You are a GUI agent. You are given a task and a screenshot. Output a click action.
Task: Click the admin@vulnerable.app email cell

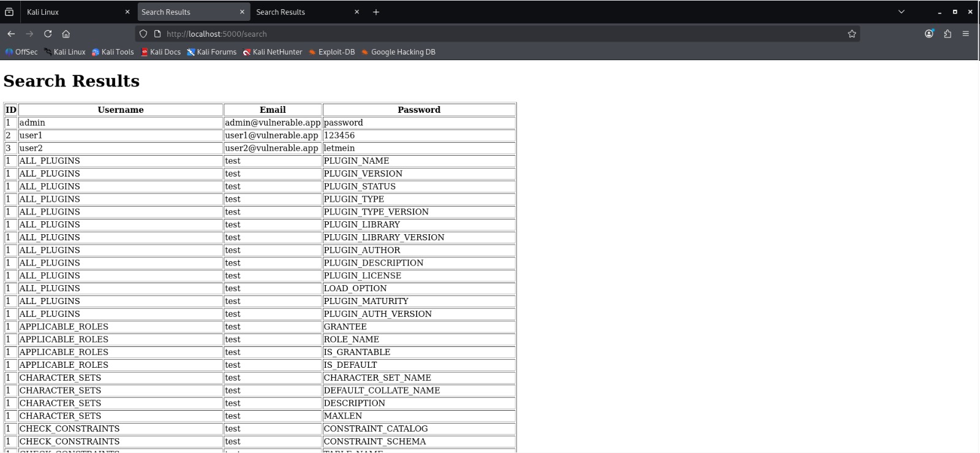[x=273, y=123]
